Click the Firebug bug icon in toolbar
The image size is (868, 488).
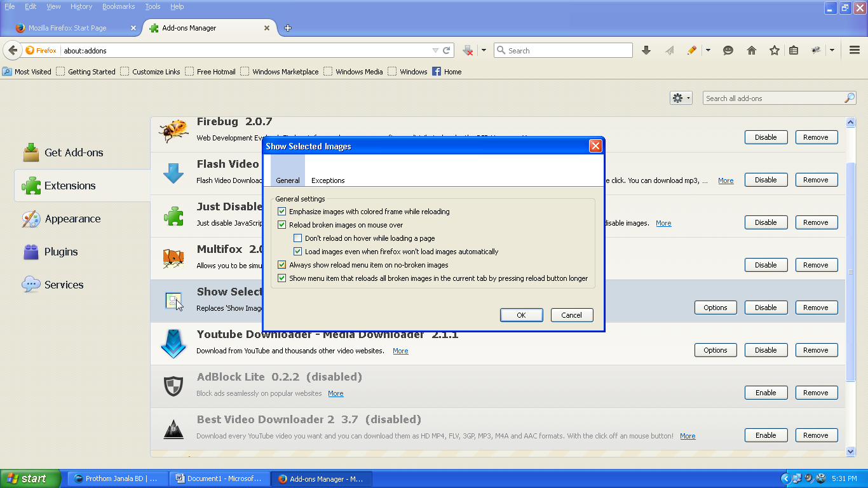click(x=817, y=50)
